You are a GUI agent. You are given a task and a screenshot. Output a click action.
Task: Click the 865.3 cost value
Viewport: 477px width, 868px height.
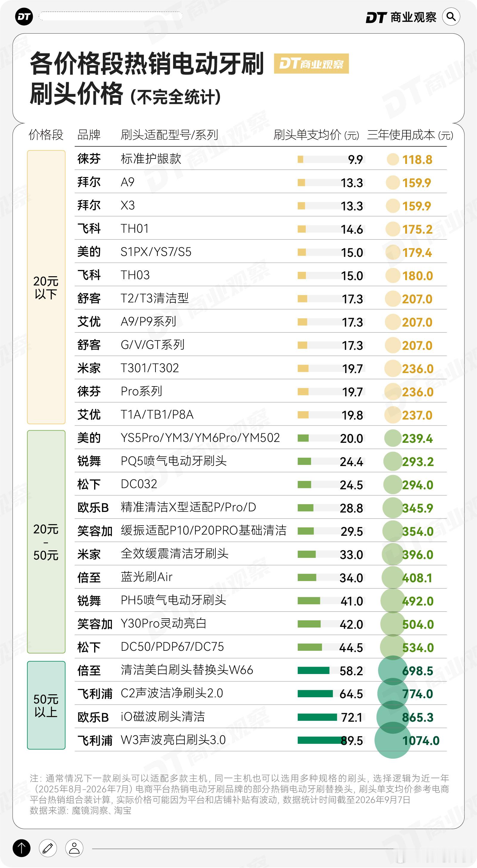pos(418,718)
